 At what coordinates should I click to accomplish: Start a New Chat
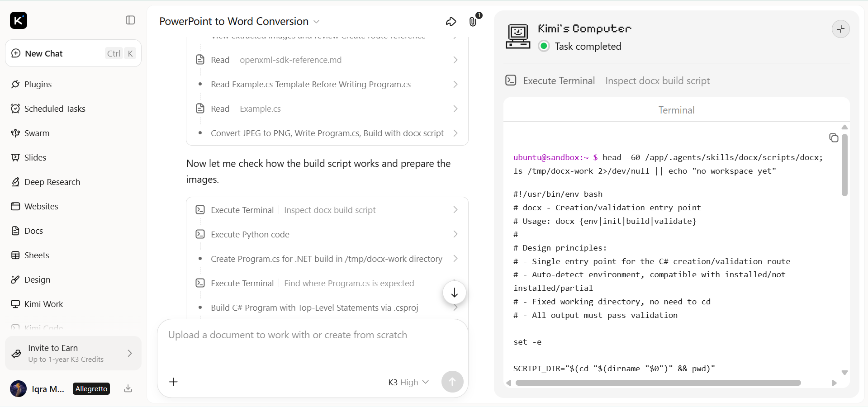click(73, 53)
